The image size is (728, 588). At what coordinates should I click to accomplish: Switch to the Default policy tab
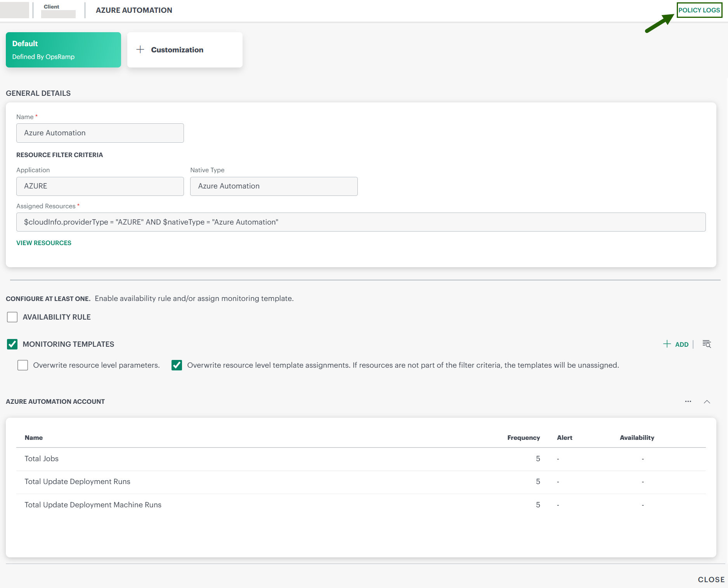tap(63, 50)
